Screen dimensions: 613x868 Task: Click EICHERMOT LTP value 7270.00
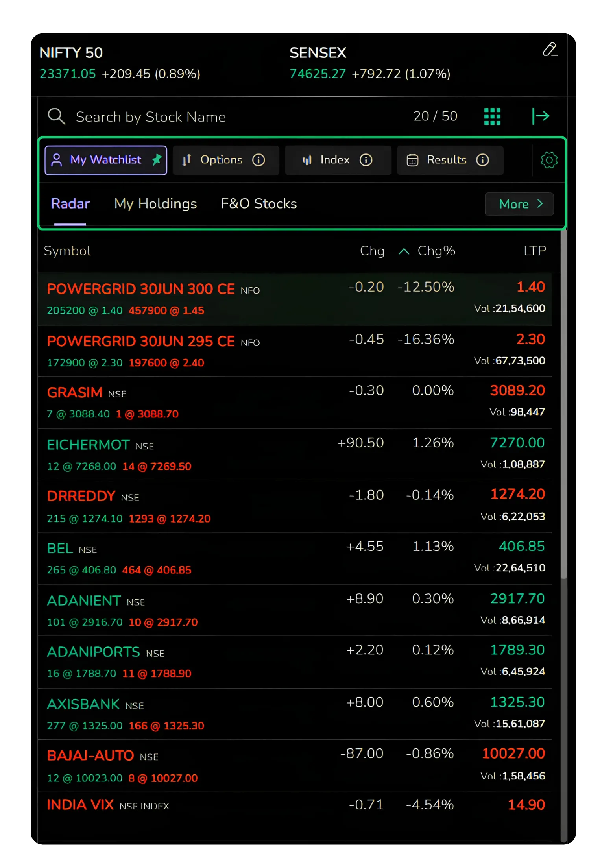click(517, 443)
